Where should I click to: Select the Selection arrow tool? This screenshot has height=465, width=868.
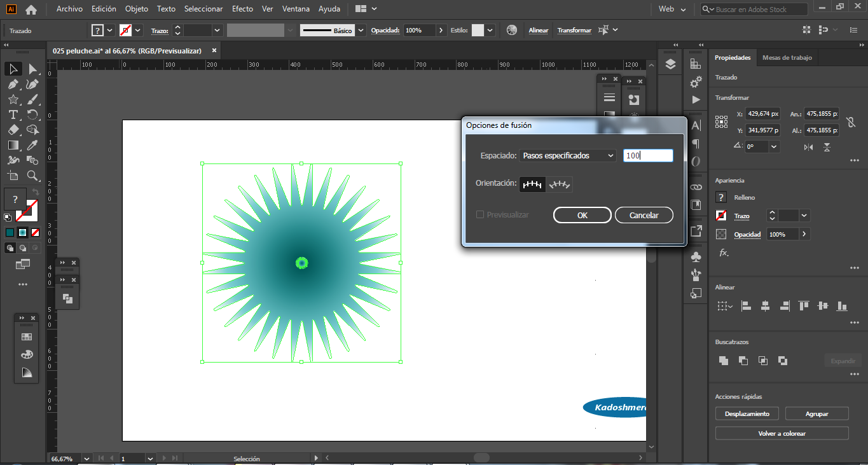[x=13, y=69]
